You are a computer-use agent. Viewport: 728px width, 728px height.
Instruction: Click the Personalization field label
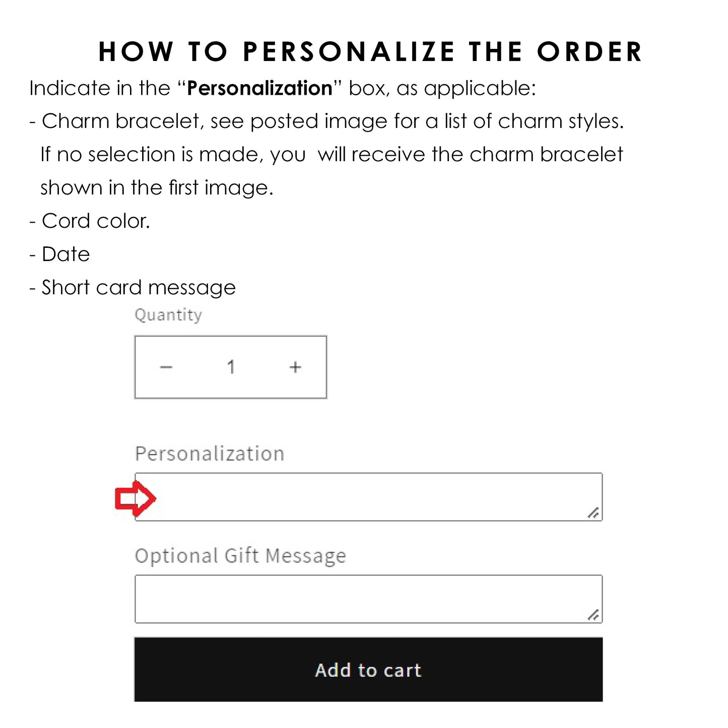click(x=210, y=454)
